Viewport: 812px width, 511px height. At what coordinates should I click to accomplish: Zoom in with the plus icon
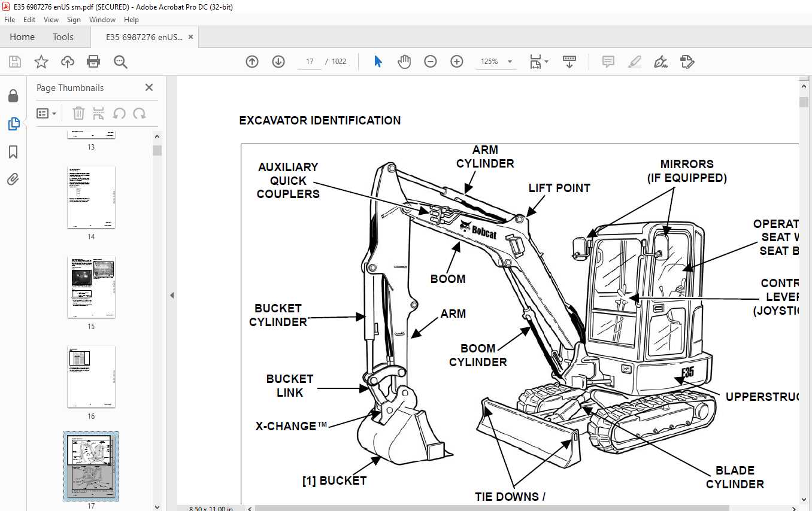[457, 62]
